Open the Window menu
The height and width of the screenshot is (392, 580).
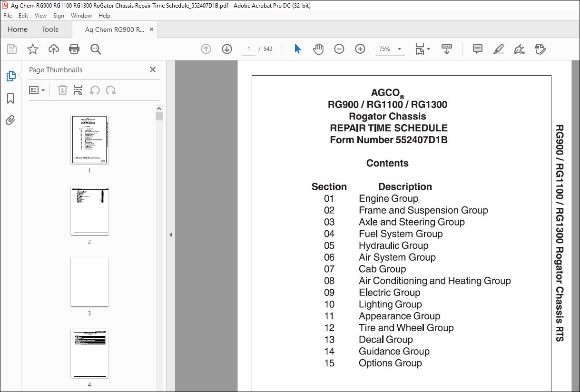coord(81,16)
